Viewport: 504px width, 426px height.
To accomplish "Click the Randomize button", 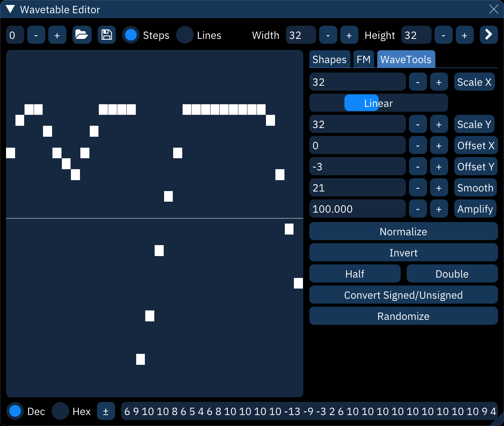I will (x=403, y=316).
